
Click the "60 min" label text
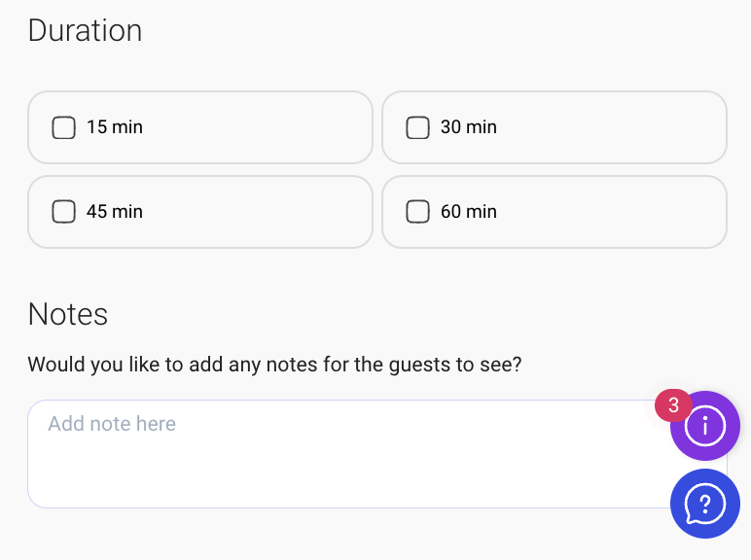(x=469, y=211)
